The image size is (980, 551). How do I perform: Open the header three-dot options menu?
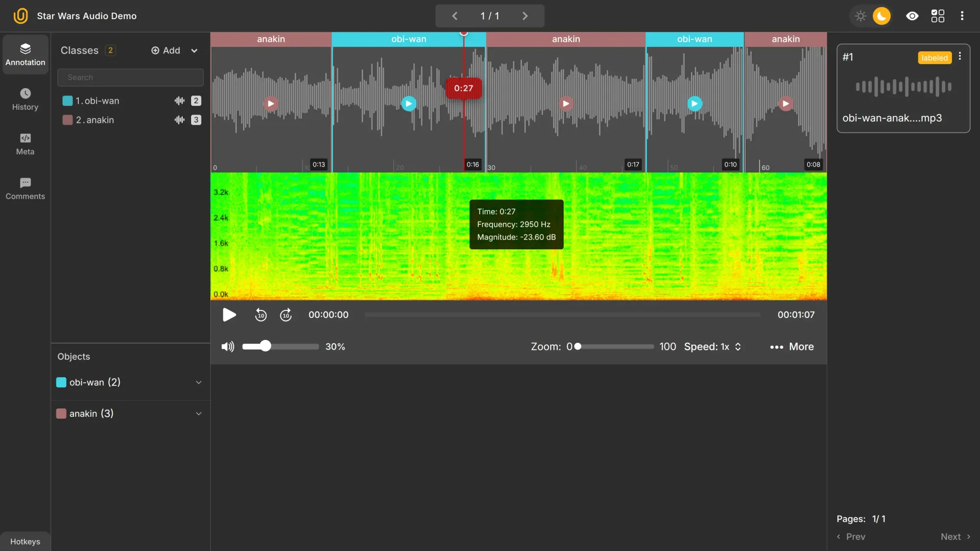(962, 16)
